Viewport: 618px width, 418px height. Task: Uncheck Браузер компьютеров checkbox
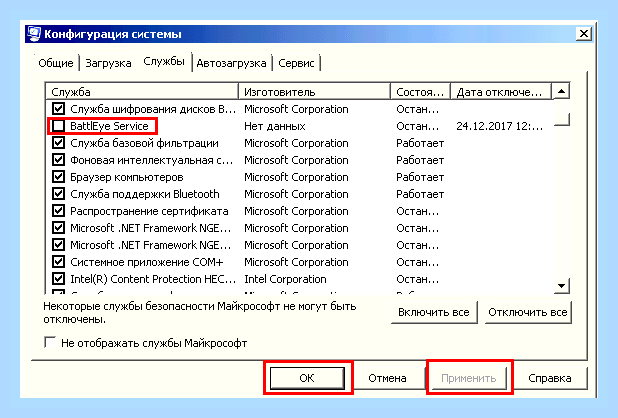pyautogui.click(x=58, y=176)
